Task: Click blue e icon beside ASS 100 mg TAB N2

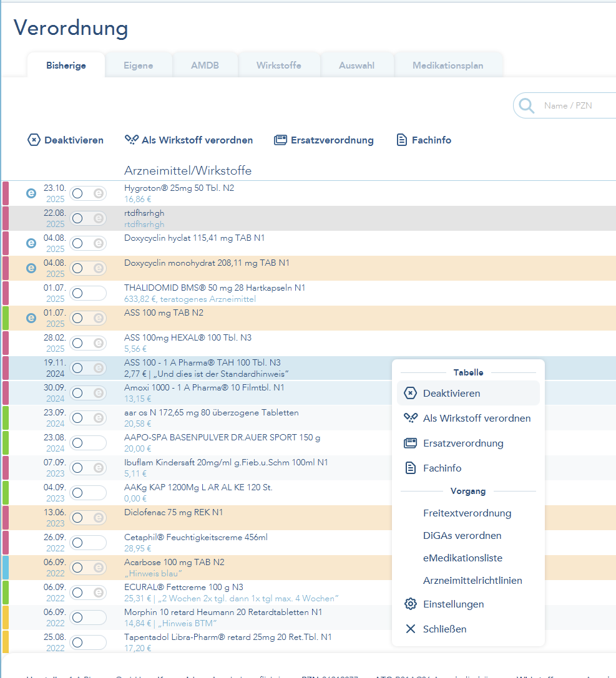Action: click(31, 318)
